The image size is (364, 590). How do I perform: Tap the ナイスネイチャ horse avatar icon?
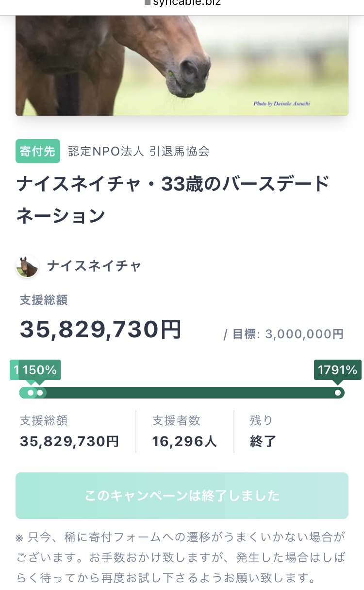27,266
